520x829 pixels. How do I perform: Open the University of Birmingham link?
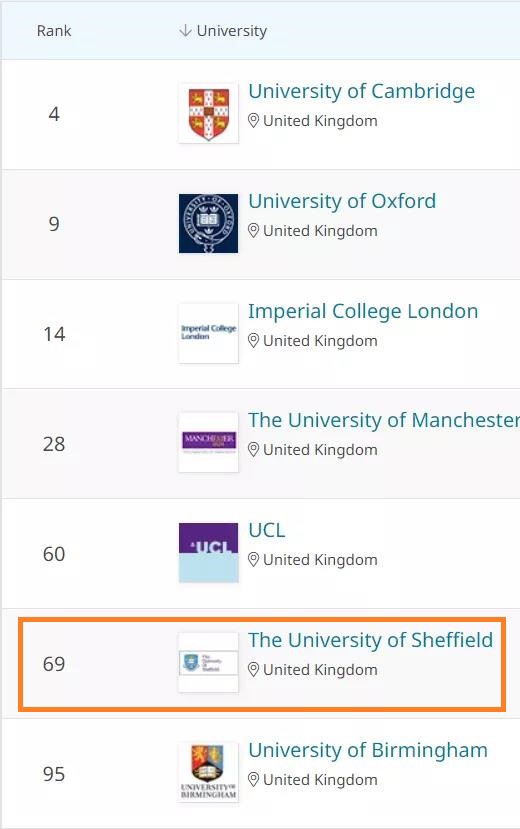368,750
